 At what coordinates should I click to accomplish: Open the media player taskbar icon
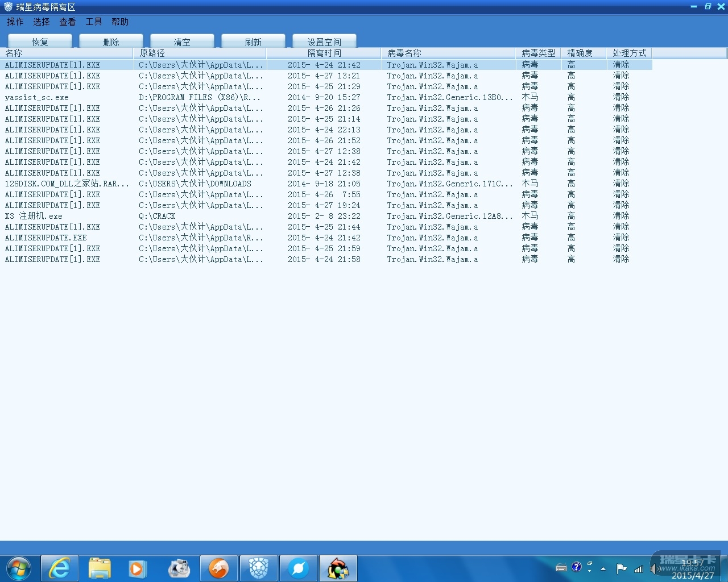(139, 568)
